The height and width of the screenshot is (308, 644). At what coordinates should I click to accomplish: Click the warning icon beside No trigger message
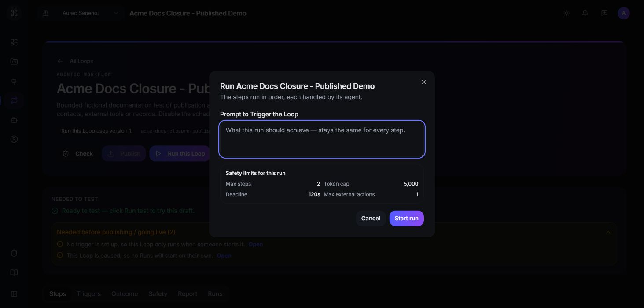[60, 245]
